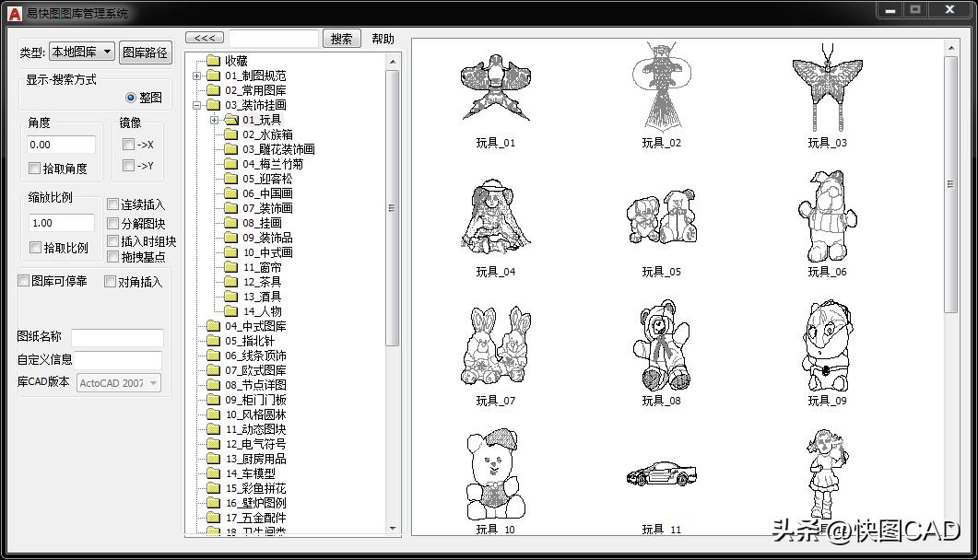Click the 11_窗帘 folder icon
The width and height of the screenshot is (978, 560).
point(230,267)
